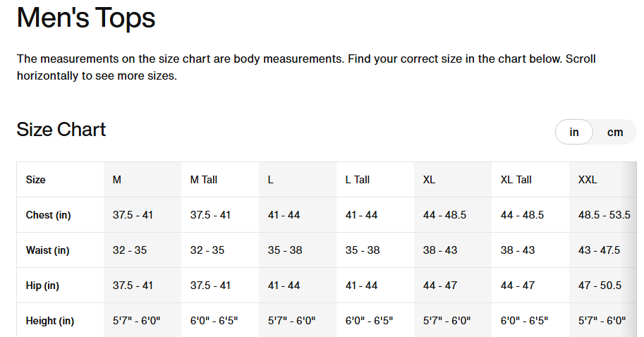Click the Height (in) row label

50,321
